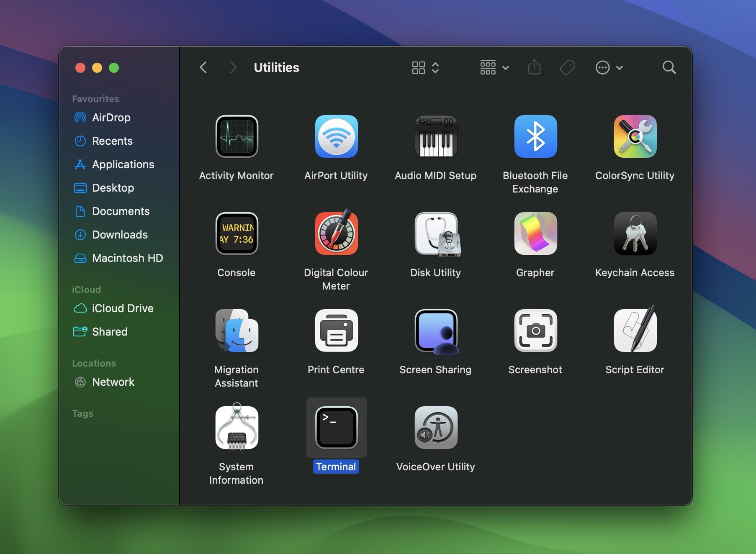
Task: Click the Audio MIDI Setup piano icon
Action: [436, 136]
